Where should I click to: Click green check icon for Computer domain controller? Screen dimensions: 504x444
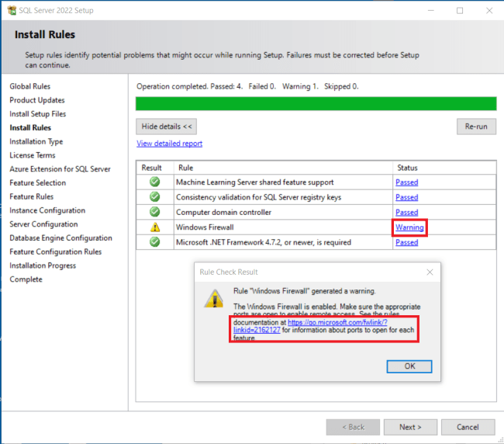pos(154,212)
